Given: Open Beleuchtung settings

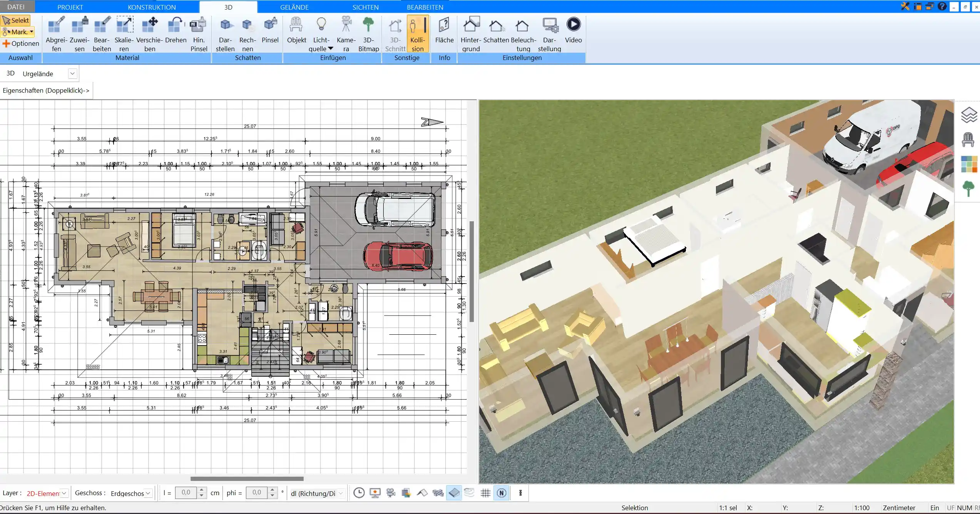Looking at the screenshot, I should (523, 34).
